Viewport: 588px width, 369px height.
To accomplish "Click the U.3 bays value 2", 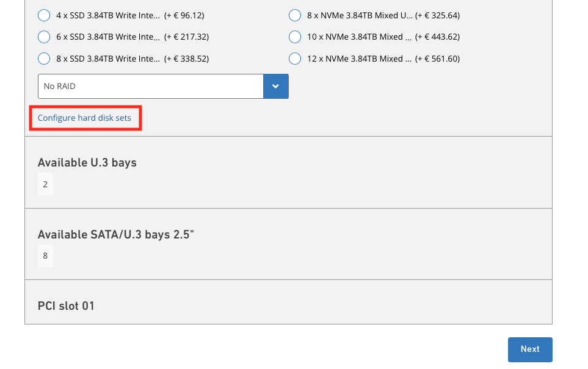I will (x=45, y=184).
